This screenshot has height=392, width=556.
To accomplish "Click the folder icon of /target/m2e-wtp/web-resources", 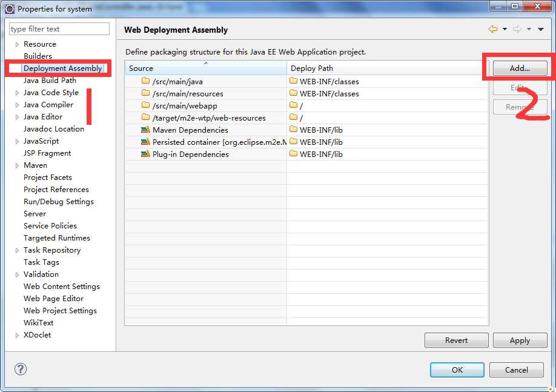I will pos(145,117).
